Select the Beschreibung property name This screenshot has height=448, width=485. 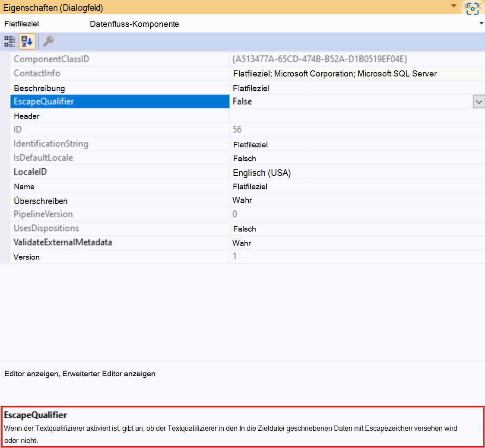point(39,89)
